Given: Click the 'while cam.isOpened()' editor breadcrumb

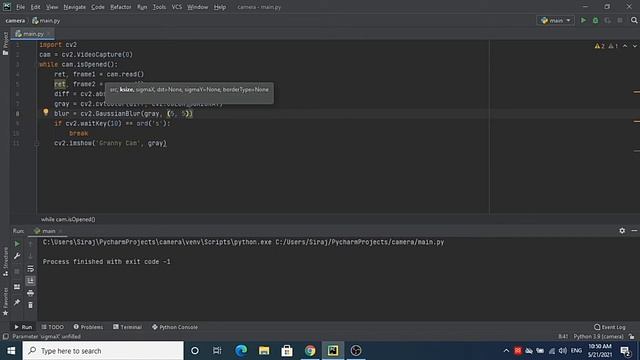Looking at the screenshot, I should (x=68, y=219).
